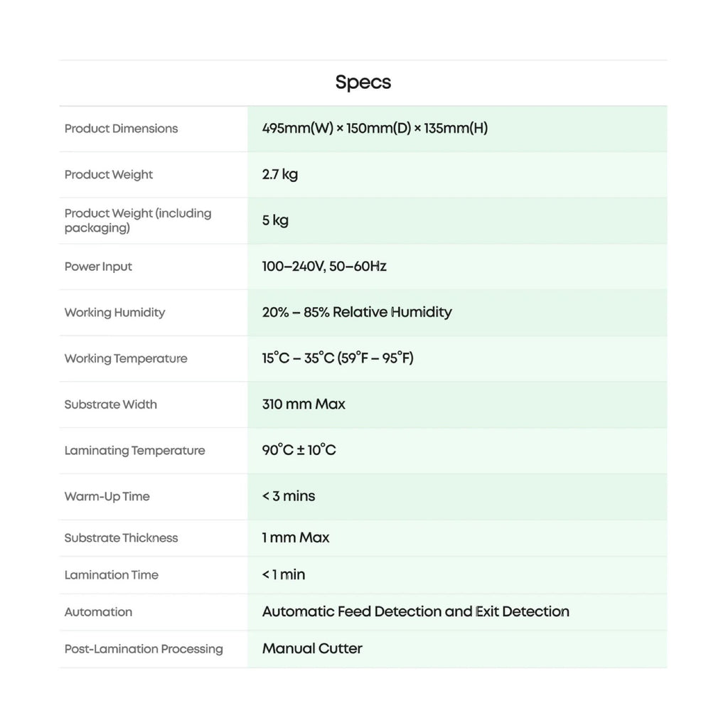728x728 pixels.
Task: Click the Specs heading
Action: pos(363,82)
